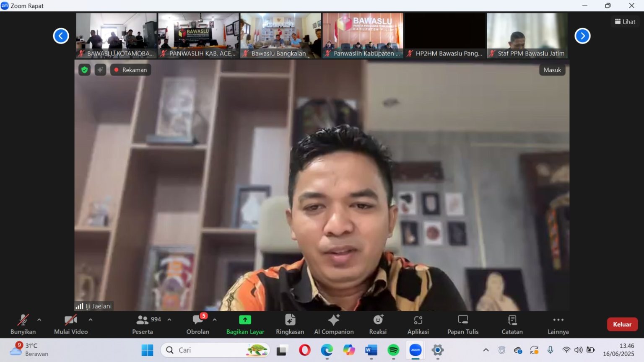
Task: Expand video options arrow beside Mulai Video
Action: 91,320
